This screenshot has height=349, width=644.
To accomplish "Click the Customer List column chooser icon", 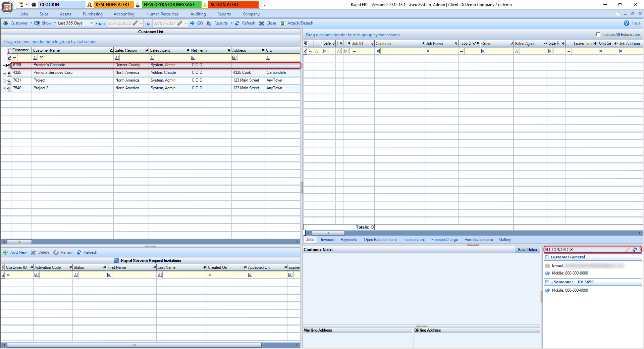I will point(9,50).
